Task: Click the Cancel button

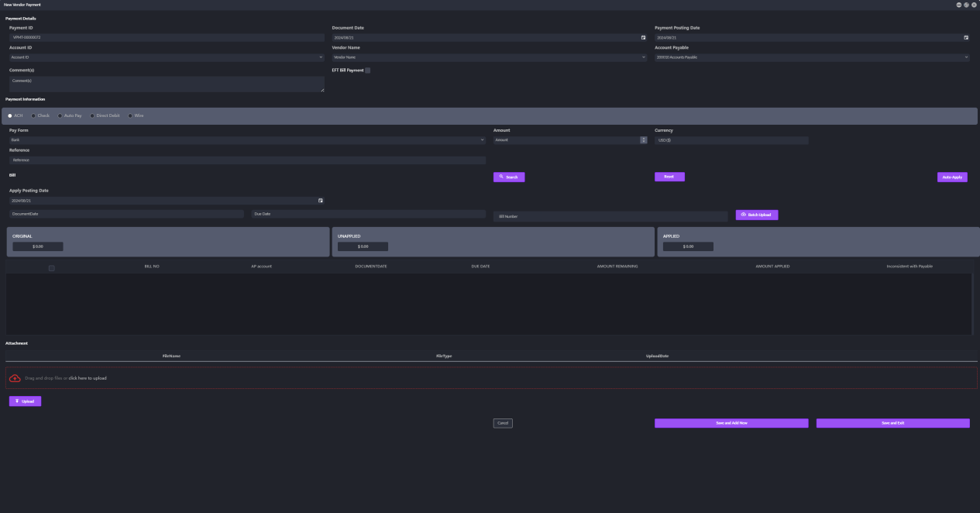Action: coord(503,423)
